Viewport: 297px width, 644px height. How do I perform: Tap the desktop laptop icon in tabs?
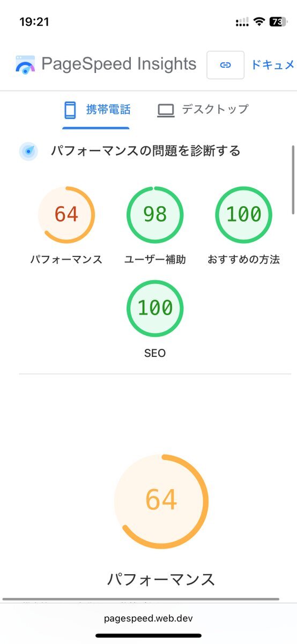[166, 111]
